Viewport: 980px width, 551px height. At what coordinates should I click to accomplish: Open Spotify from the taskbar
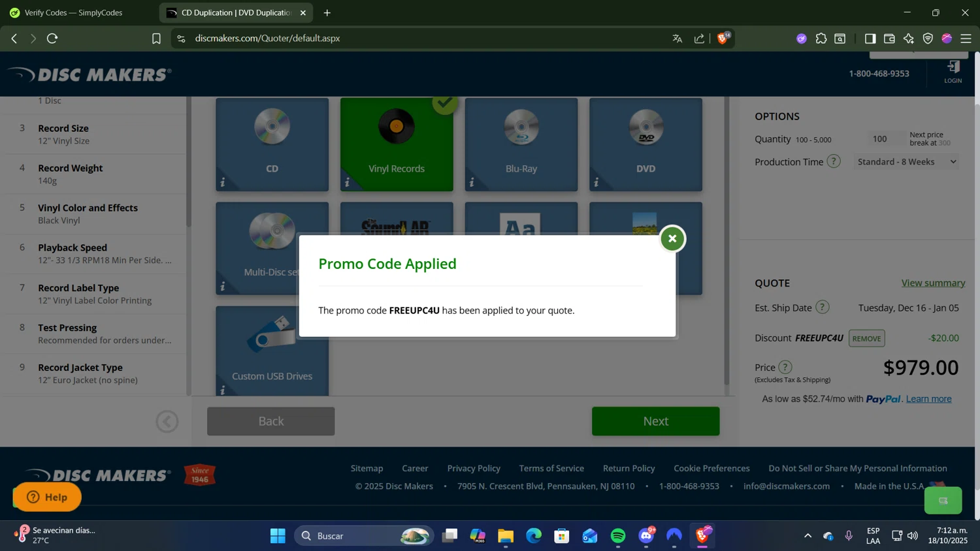click(x=618, y=536)
